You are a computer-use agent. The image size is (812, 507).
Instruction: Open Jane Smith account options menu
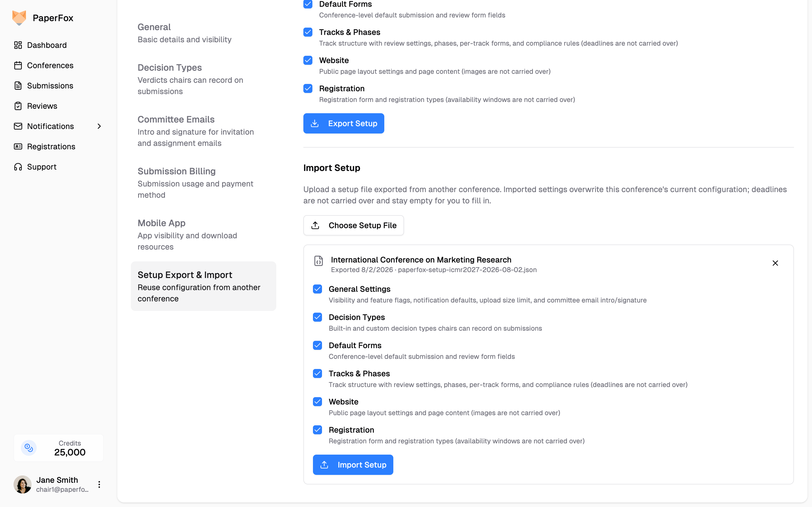coord(99,484)
